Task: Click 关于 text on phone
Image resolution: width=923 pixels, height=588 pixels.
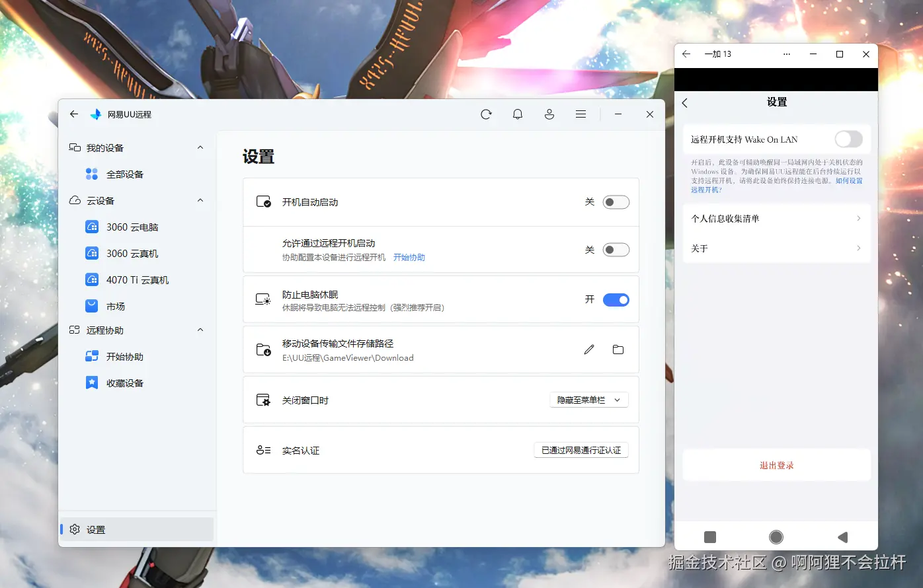Action: [x=700, y=248]
